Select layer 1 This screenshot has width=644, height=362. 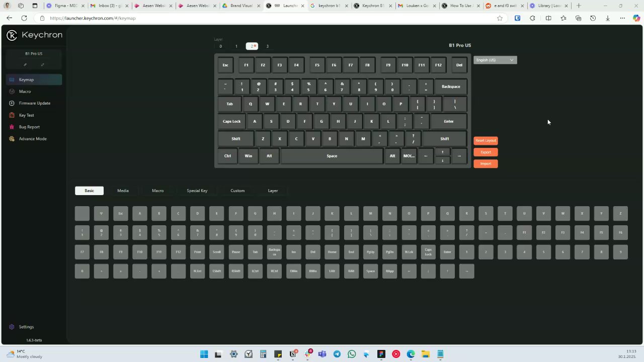[236, 46]
